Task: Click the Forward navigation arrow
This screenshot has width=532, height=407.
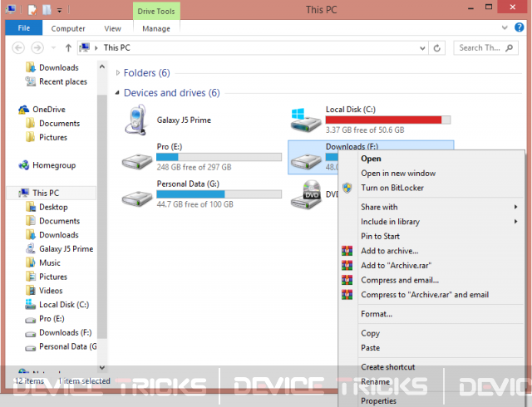Action: [37, 48]
